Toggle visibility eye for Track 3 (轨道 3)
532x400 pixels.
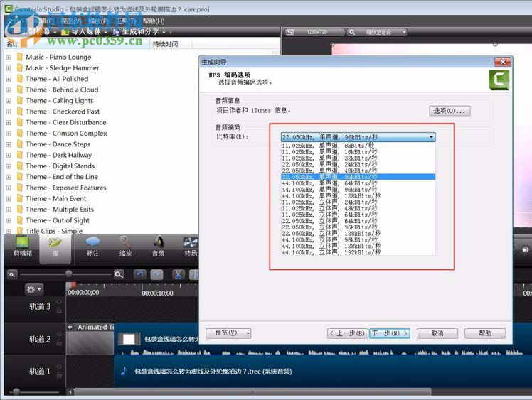[59, 302]
